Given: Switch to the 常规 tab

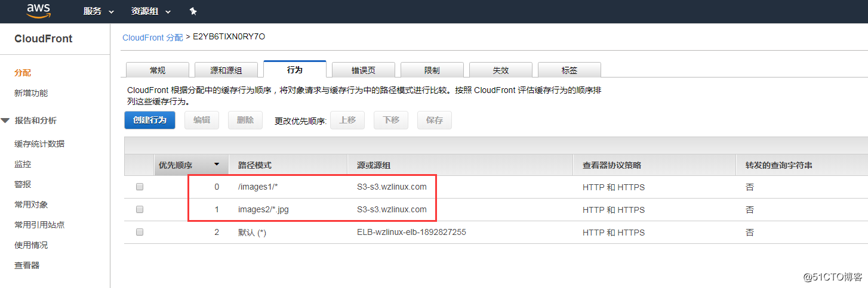Looking at the screenshot, I should click(x=158, y=70).
